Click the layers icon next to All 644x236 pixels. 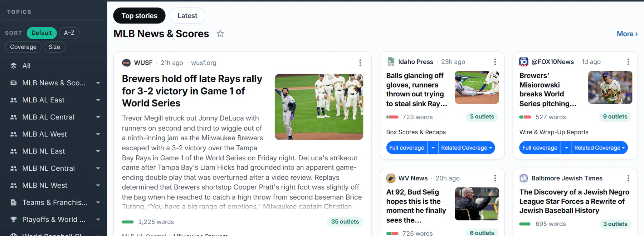click(x=14, y=66)
